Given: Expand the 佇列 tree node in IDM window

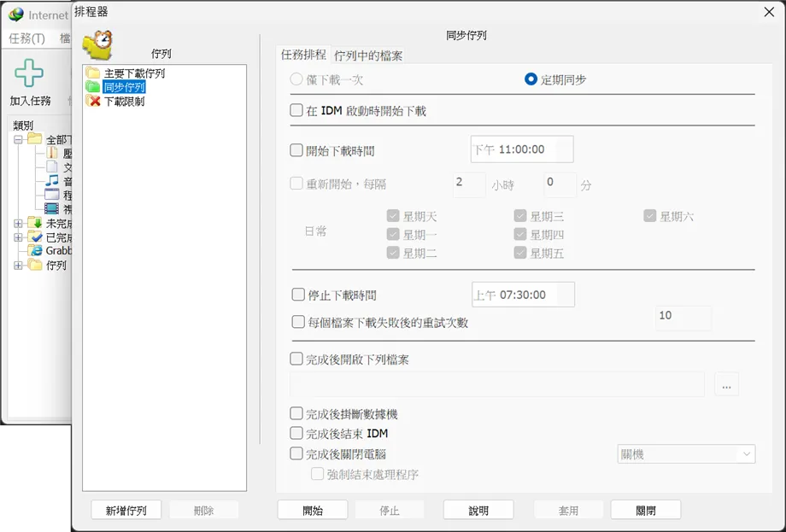Looking at the screenshot, I should [x=18, y=265].
